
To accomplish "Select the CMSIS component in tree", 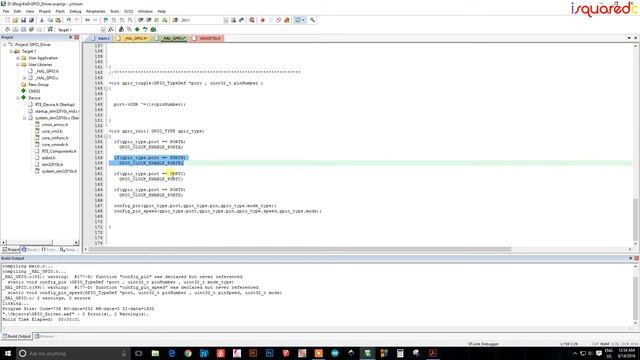I will pos(34,91).
